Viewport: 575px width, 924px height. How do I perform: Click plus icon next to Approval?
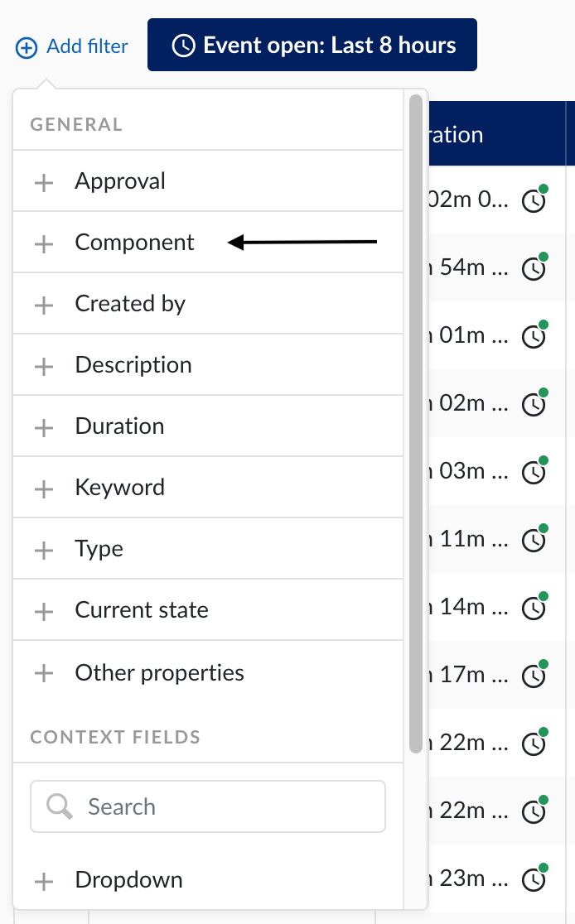[44, 182]
